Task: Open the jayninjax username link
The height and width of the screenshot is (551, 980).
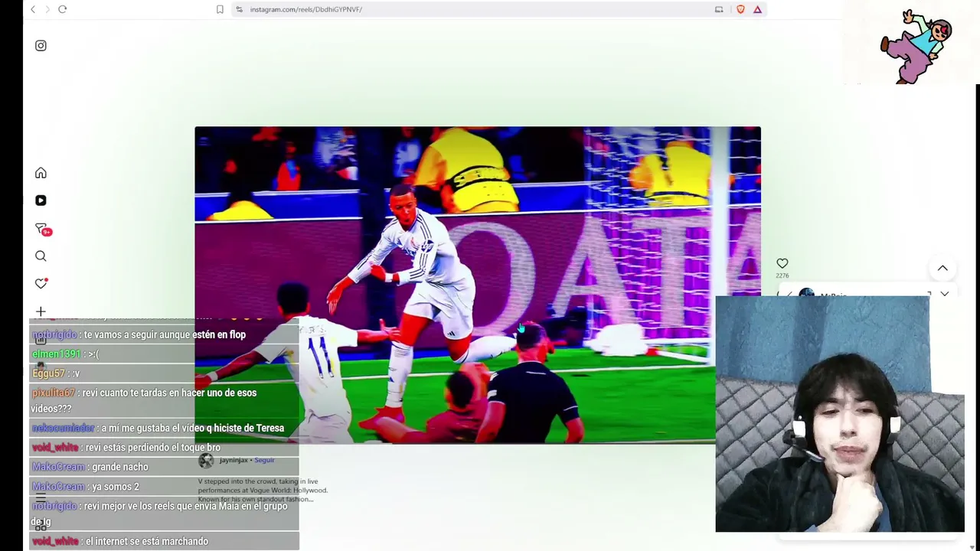Action: pyautogui.click(x=234, y=460)
